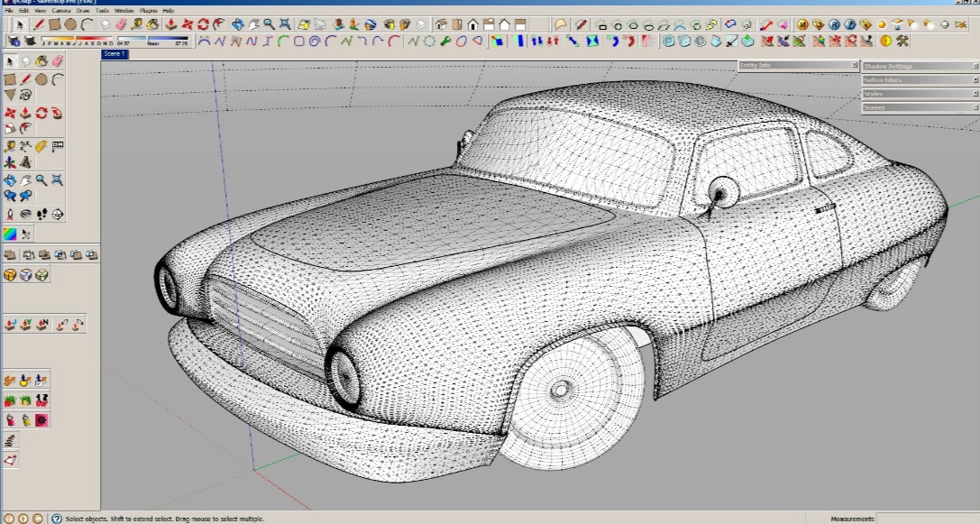Viewport: 980px width, 524px height.
Task: Close the Entity Info panel with its X
Action: click(855, 65)
